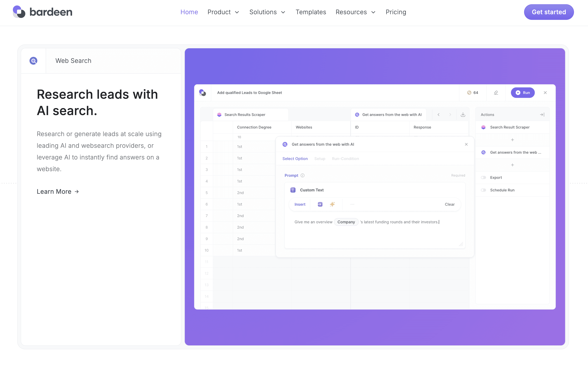Click the Get answers tab icon above table
Viewport: 588px width, 368px height.
[357, 115]
